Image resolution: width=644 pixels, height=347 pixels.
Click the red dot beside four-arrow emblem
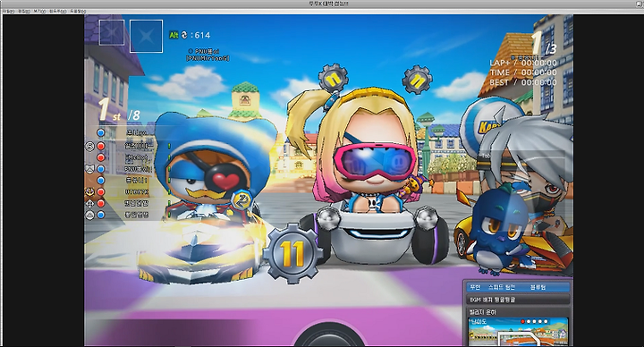click(x=100, y=203)
